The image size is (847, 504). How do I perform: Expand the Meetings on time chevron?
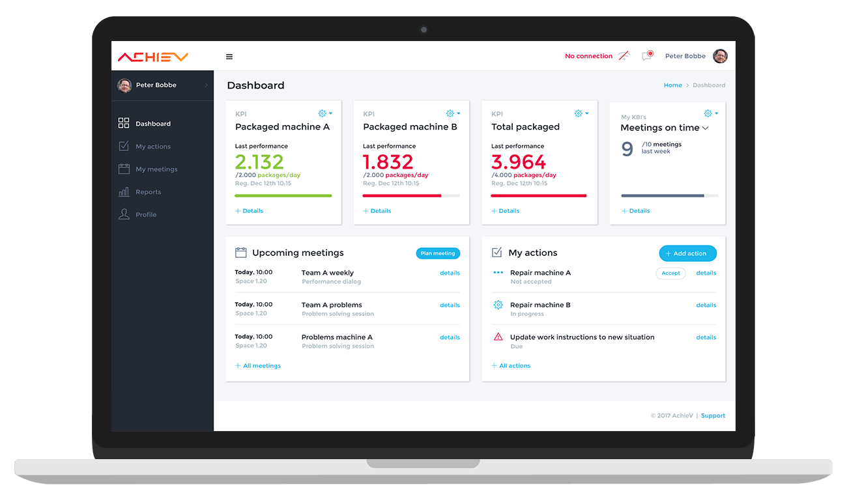coord(706,128)
